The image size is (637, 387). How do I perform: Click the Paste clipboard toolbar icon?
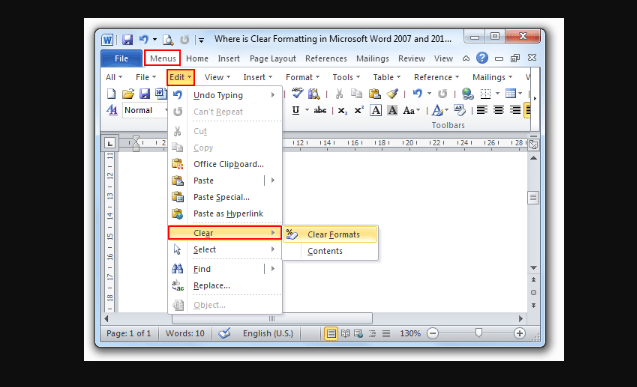(x=374, y=94)
